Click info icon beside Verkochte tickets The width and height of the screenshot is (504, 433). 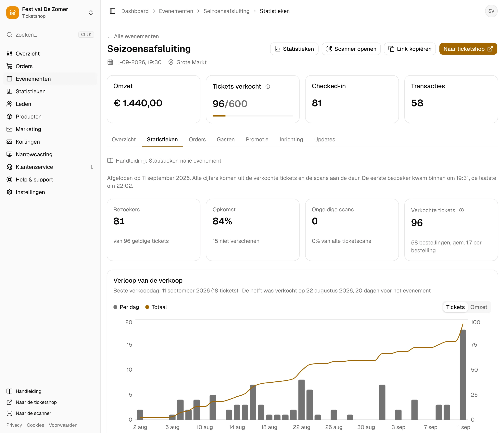pos(461,210)
